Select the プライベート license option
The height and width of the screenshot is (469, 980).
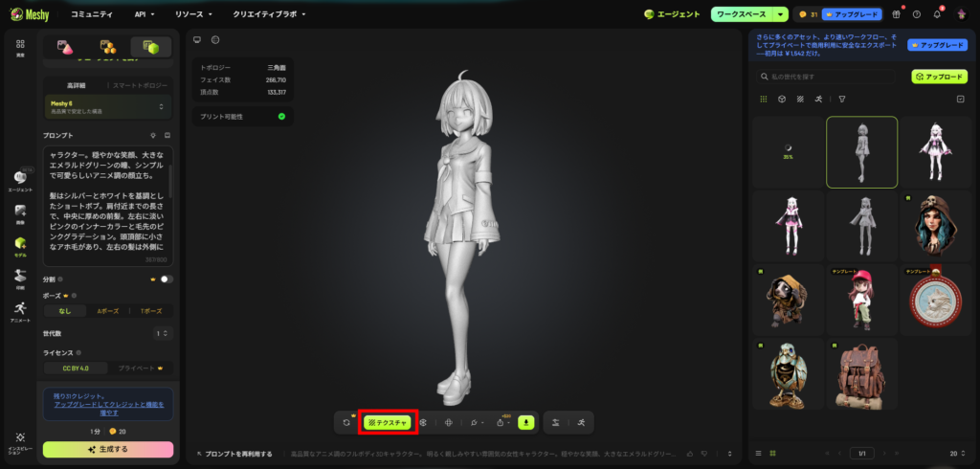point(141,368)
